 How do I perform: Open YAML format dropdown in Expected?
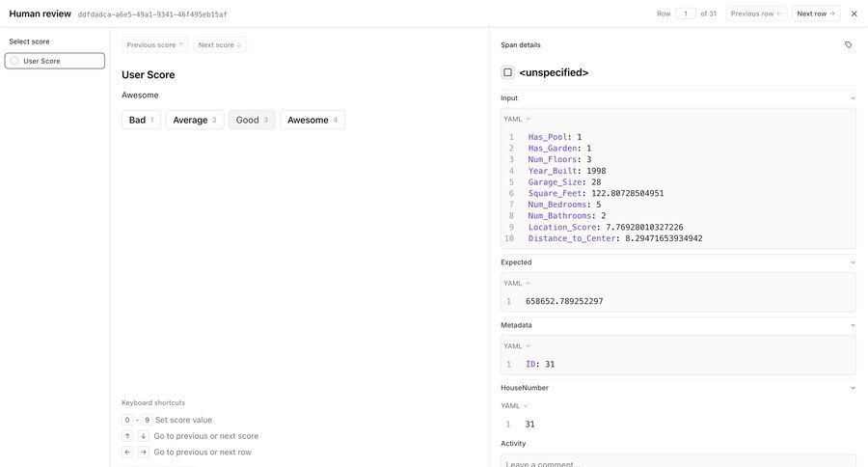coord(517,283)
